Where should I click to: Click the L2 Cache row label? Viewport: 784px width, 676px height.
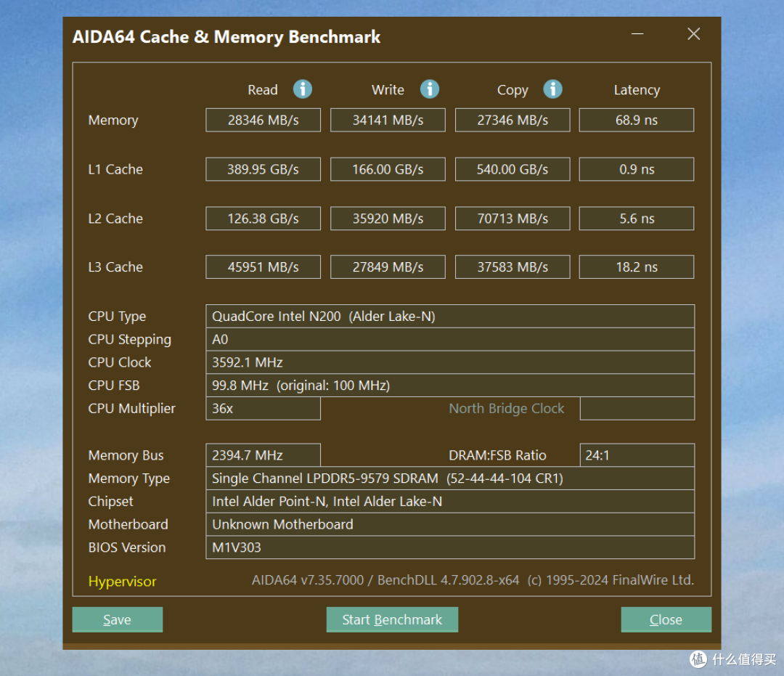pos(115,219)
